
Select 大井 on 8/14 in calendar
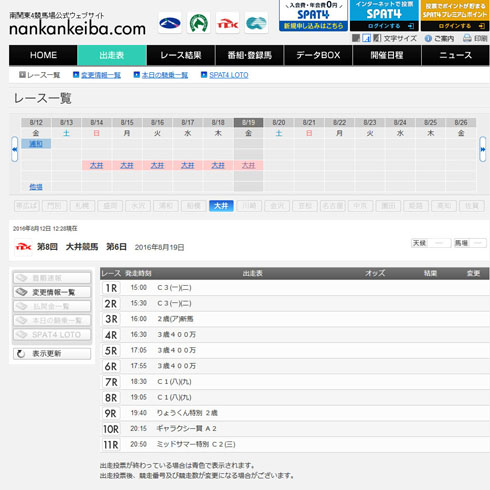(97, 165)
